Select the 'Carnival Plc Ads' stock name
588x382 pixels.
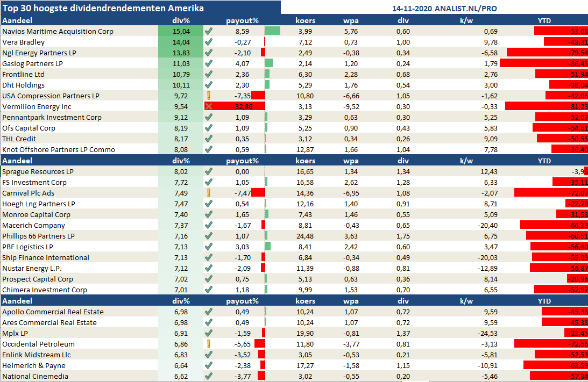point(28,193)
